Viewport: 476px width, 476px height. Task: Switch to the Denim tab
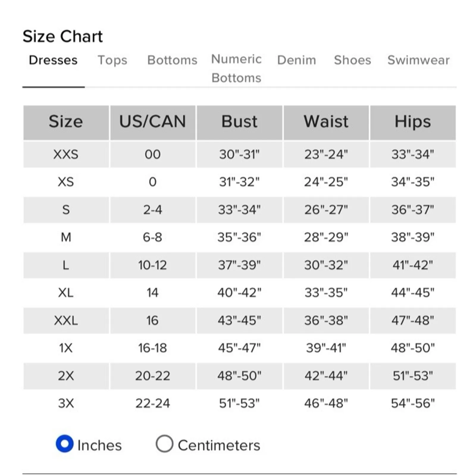[x=297, y=60]
